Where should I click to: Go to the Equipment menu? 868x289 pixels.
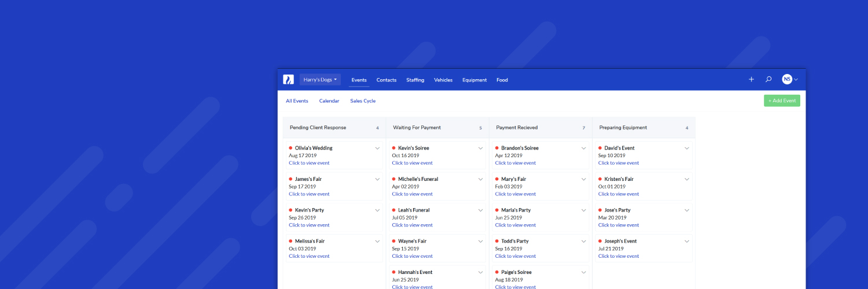(x=475, y=80)
